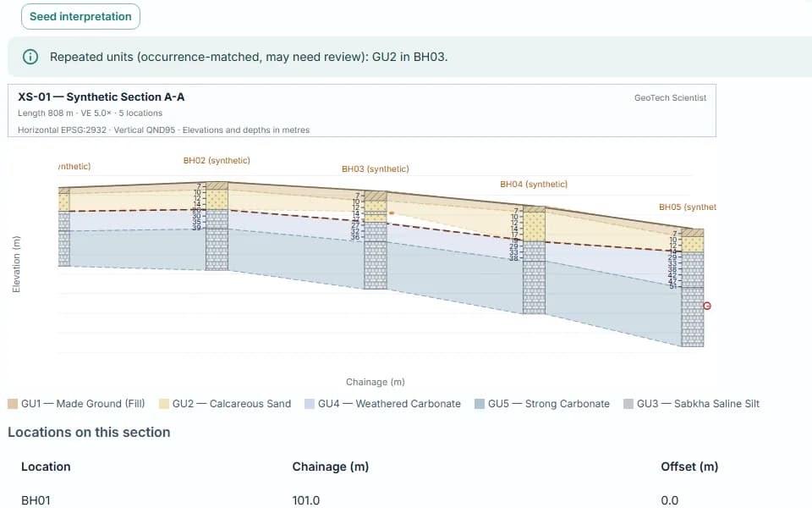Image resolution: width=812 pixels, height=508 pixels.
Task: Click the XS-01 Synthetic Section A-A title
Action: pos(101,97)
